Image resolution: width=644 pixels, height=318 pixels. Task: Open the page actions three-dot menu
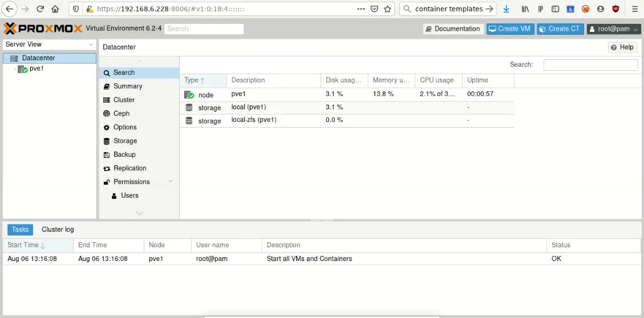(x=361, y=9)
